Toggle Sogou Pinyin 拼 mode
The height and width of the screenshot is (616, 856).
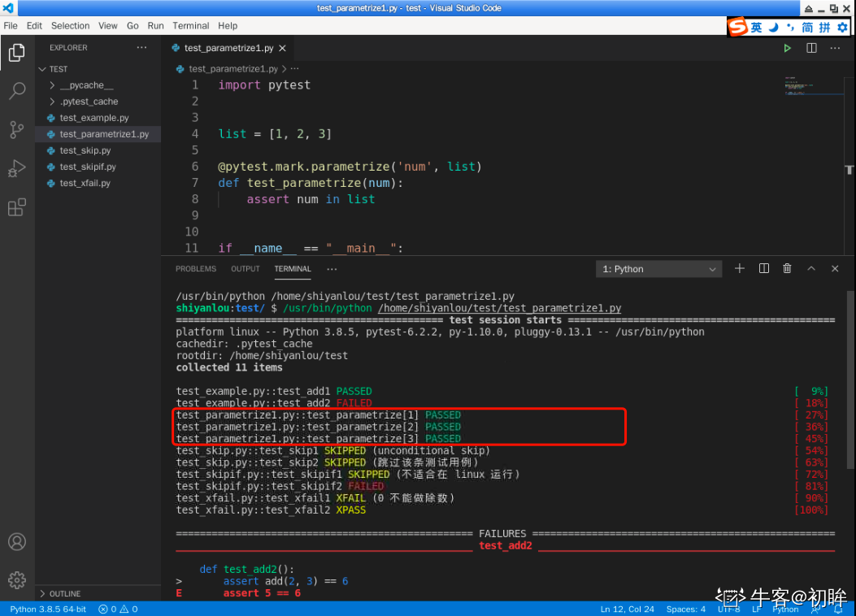[x=825, y=28]
